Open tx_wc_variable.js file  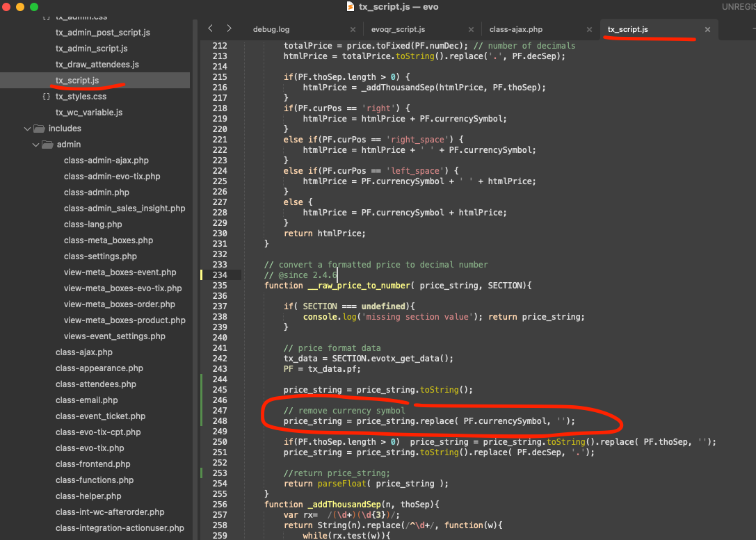coord(89,112)
